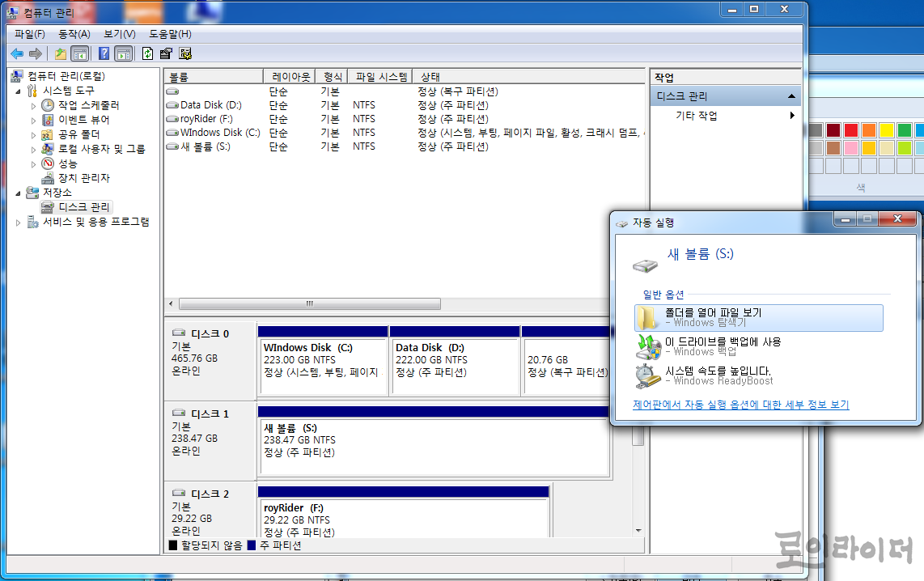Select 컴퓨터 관리(로컬) root node
Image resolution: width=924 pixels, height=581 pixels.
[x=66, y=76]
